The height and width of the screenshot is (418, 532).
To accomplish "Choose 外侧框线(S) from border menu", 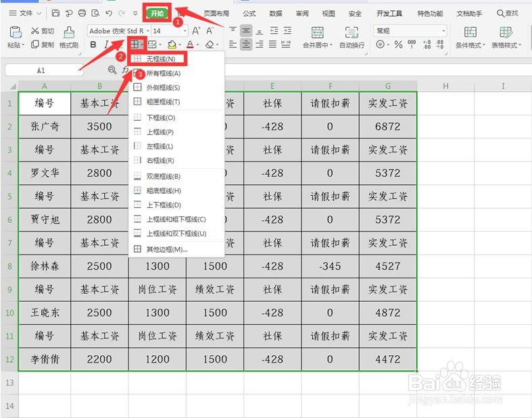I will click(x=176, y=88).
